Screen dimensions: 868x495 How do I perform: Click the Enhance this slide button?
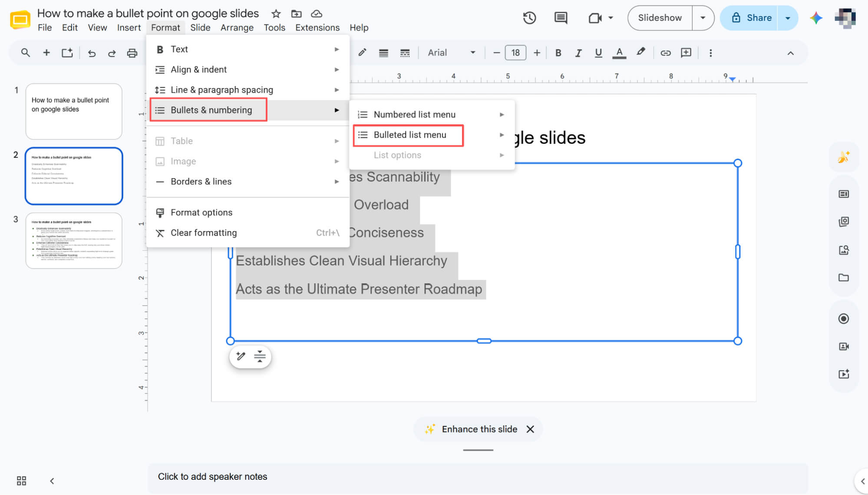click(471, 429)
